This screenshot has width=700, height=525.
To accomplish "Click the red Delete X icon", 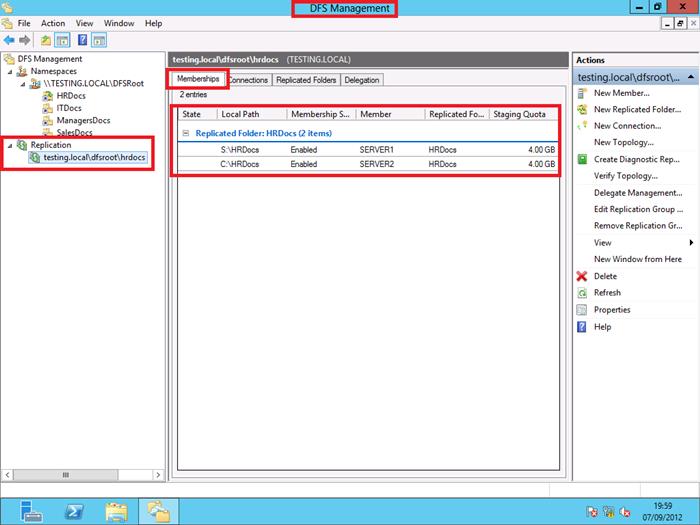I will [x=582, y=276].
